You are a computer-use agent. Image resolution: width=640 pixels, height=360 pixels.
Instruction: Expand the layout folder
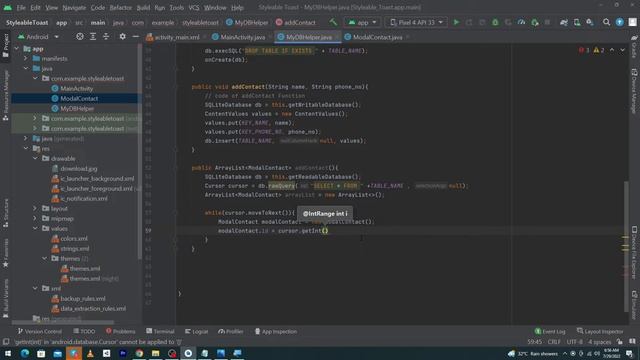point(36,209)
